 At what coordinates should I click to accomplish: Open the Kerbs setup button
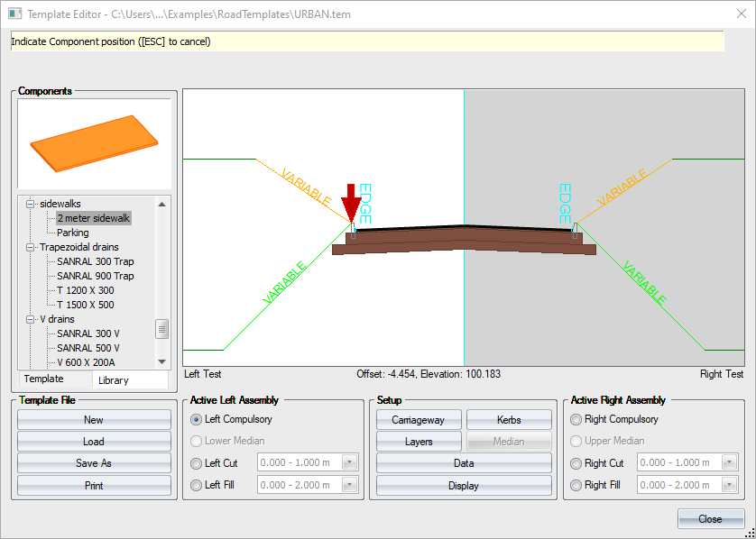click(x=509, y=420)
